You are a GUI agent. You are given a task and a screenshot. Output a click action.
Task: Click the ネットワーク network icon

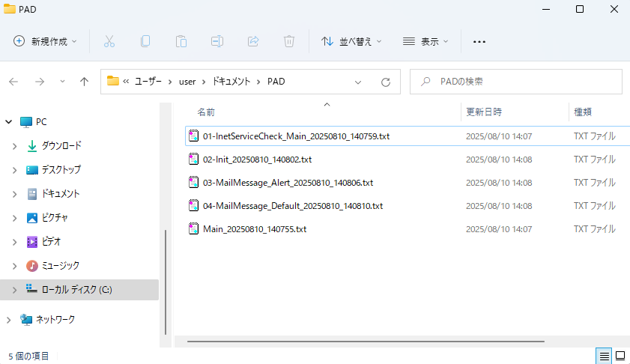tap(26, 320)
